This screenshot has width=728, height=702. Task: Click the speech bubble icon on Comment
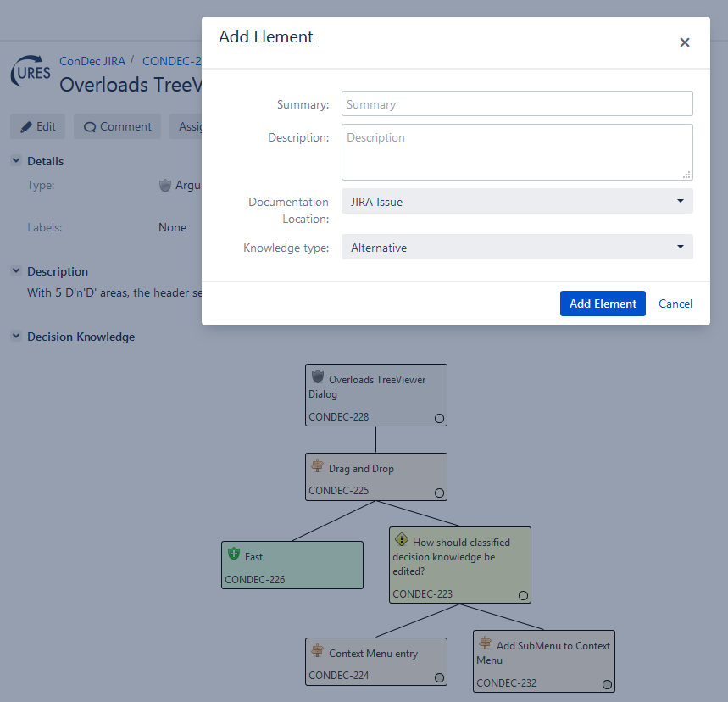pos(90,127)
